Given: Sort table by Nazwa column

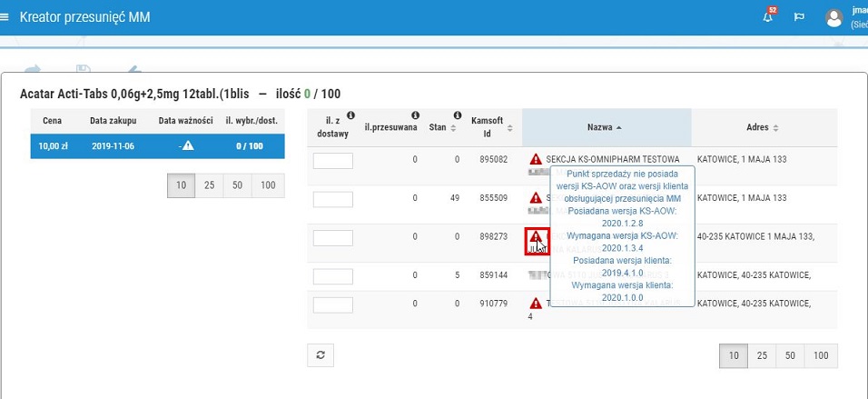Looking at the screenshot, I should (607, 127).
